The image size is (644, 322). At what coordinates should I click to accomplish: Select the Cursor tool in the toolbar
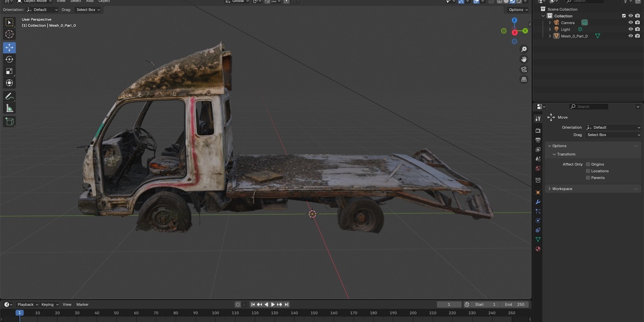9,34
